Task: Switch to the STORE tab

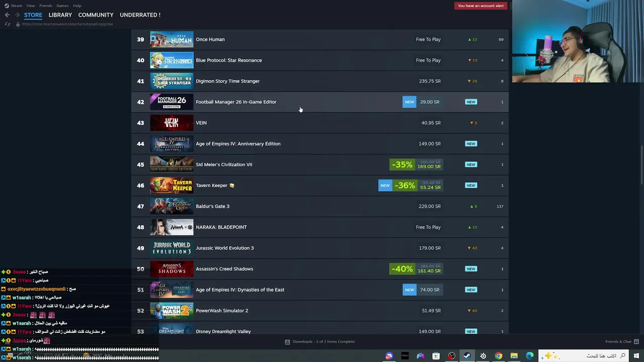Action: (33, 15)
